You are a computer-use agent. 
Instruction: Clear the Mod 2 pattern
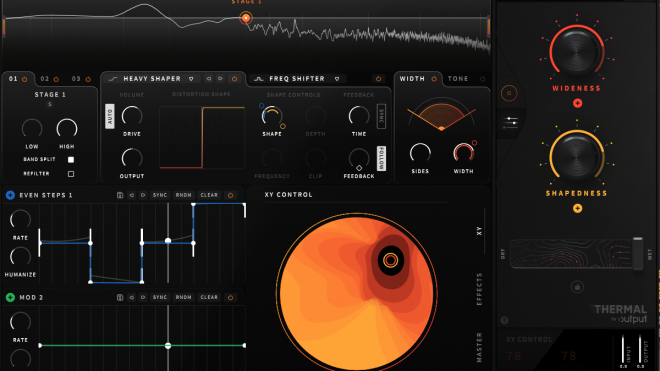(x=209, y=297)
